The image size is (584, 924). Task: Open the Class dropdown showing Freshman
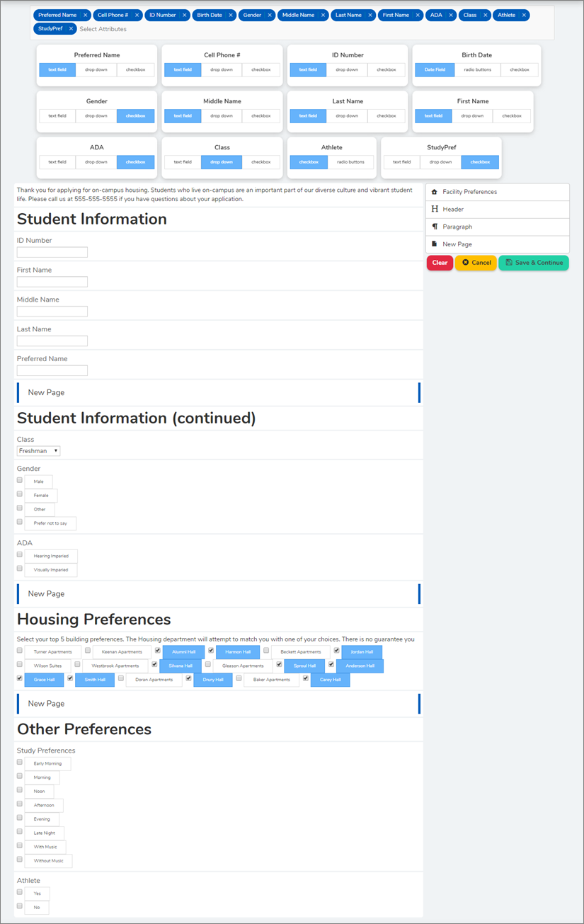point(38,451)
